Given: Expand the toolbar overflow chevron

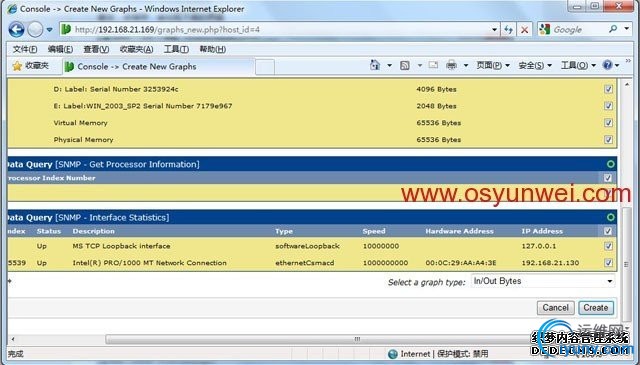Looking at the screenshot, I should (x=628, y=61).
